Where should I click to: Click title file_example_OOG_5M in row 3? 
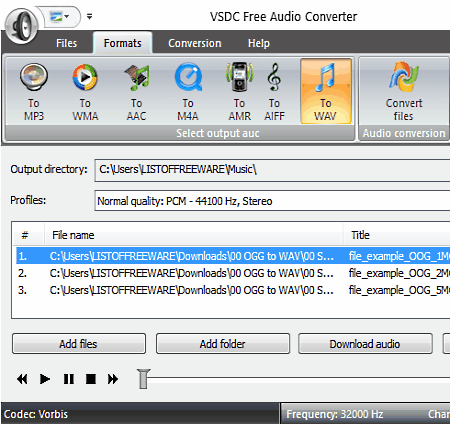[x=399, y=290]
